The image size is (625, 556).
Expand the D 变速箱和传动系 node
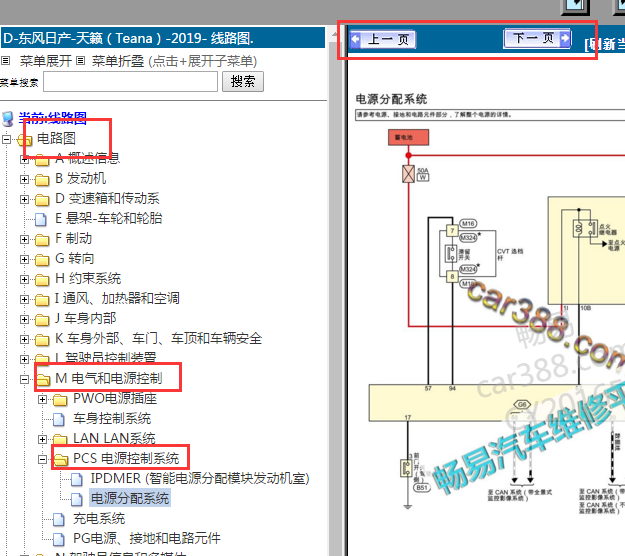24,199
